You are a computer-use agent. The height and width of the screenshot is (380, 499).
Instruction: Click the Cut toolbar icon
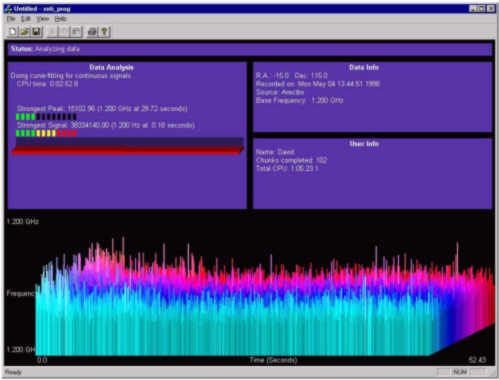click(52, 32)
